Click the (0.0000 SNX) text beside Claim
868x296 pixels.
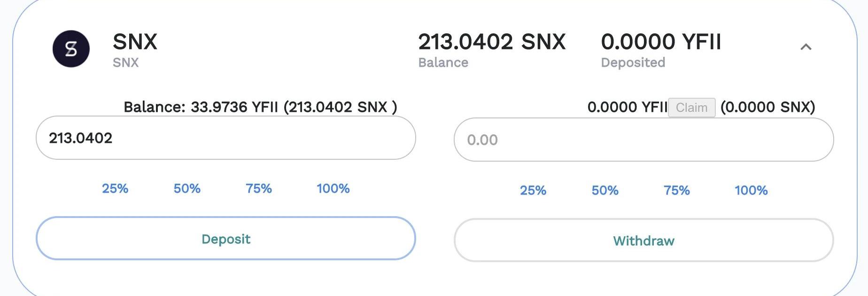pyautogui.click(x=767, y=107)
